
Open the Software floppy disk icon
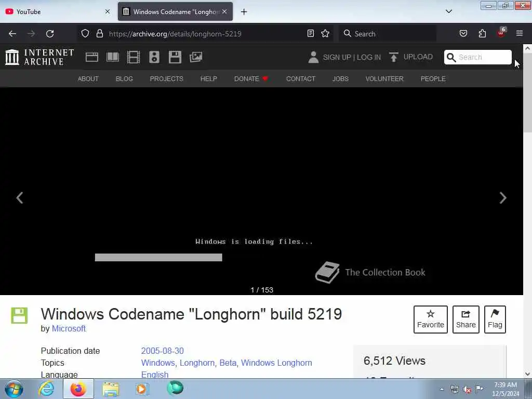pyautogui.click(x=175, y=57)
